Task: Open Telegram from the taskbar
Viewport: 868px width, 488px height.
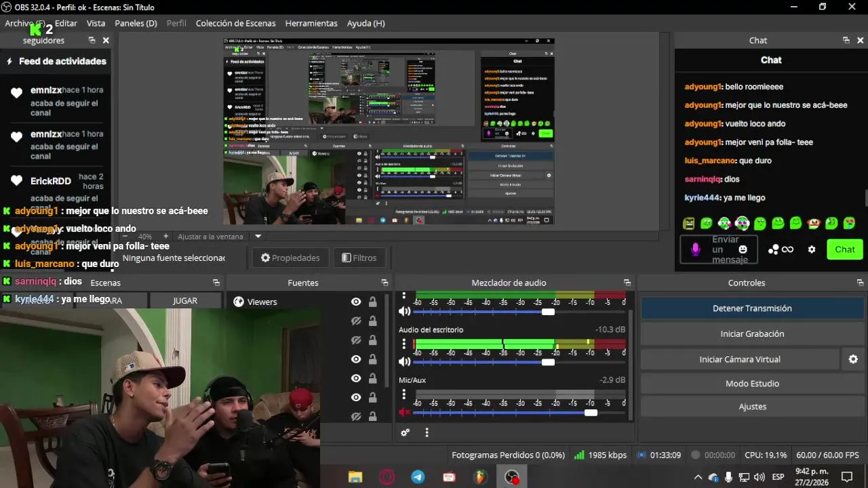Action: pyautogui.click(x=418, y=477)
